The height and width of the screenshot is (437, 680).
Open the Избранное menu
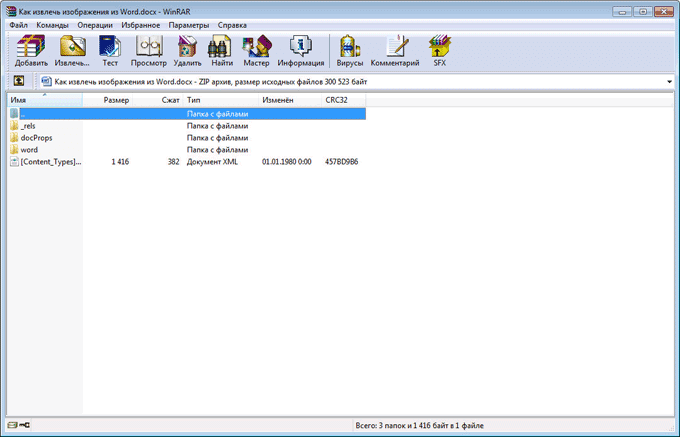coord(141,25)
